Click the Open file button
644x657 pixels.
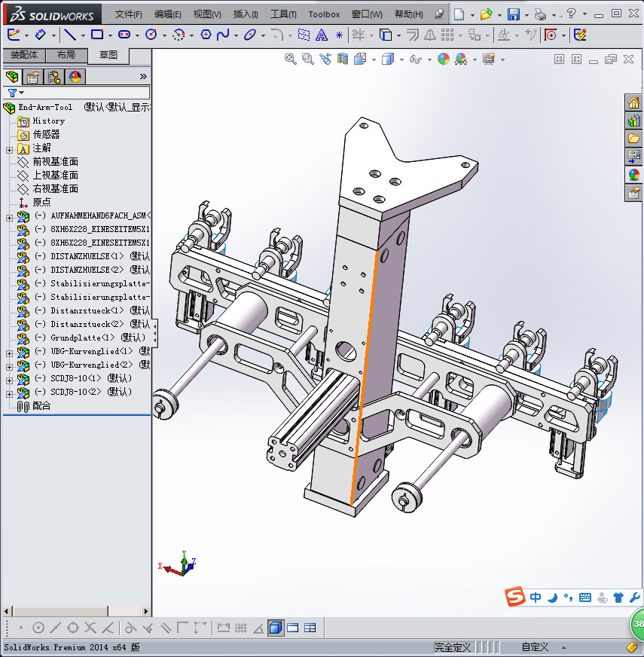pyautogui.click(x=486, y=14)
